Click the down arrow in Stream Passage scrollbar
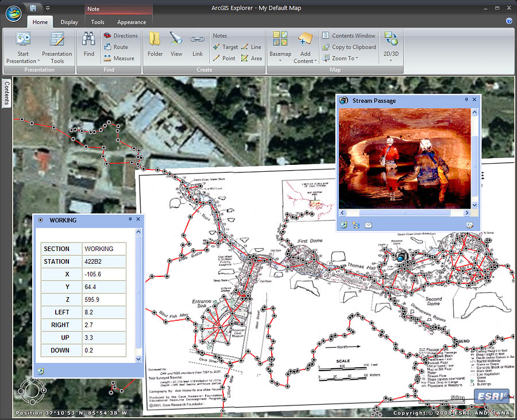This screenshot has height=420, width=517. [474, 205]
